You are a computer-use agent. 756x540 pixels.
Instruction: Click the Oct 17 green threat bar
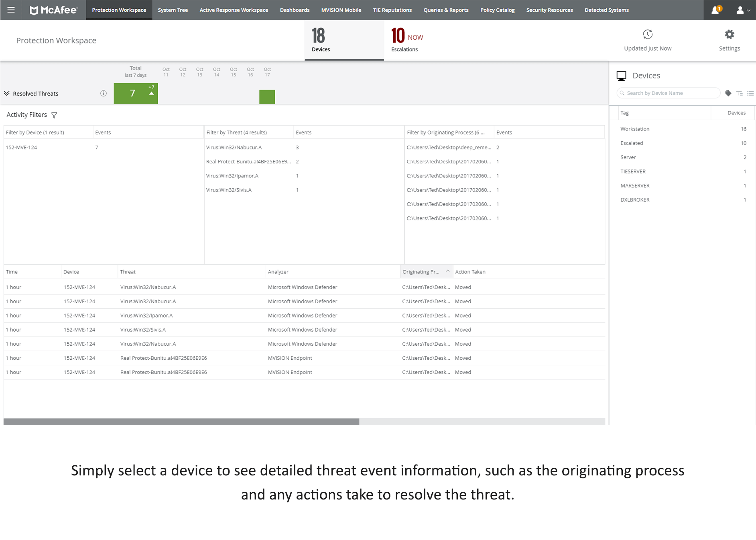tap(267, 97)
